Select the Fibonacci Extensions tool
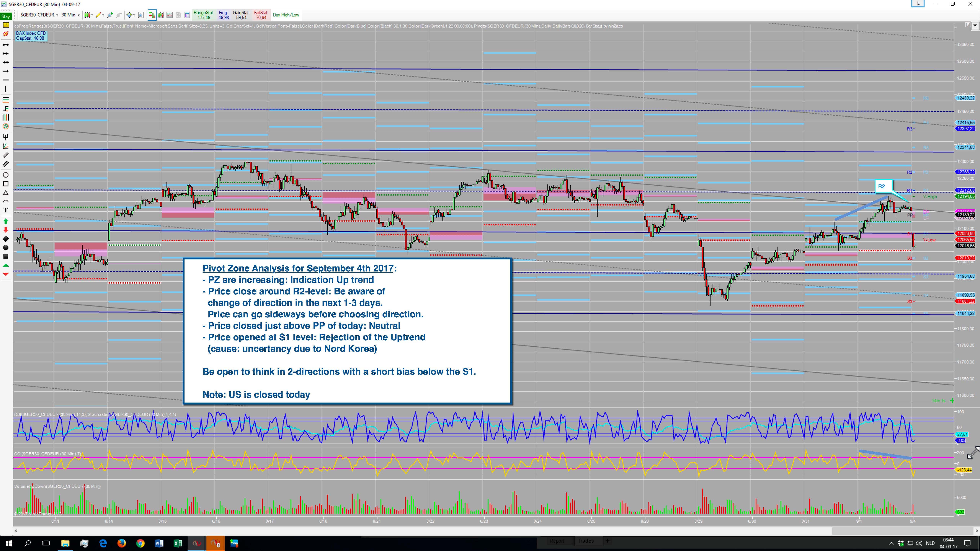 click(x=6, y=108)
